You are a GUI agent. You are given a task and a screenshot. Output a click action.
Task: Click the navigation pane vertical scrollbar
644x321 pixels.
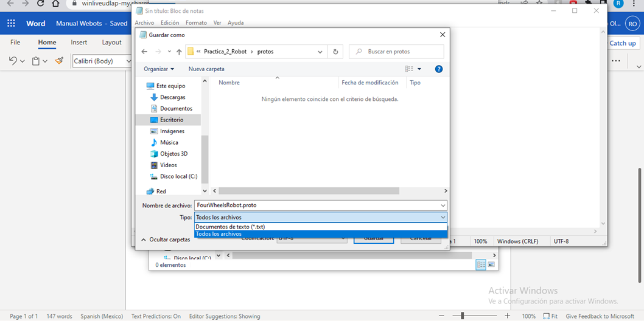pyautogui.click(x=205, y=159)
